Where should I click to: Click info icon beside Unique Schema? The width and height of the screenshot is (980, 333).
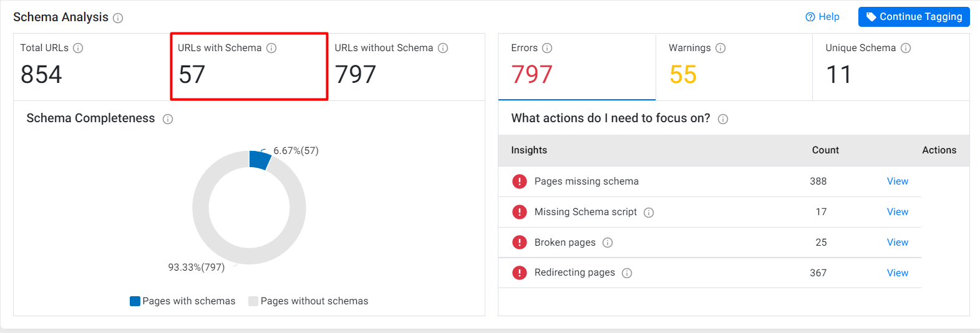coord(906,48)
